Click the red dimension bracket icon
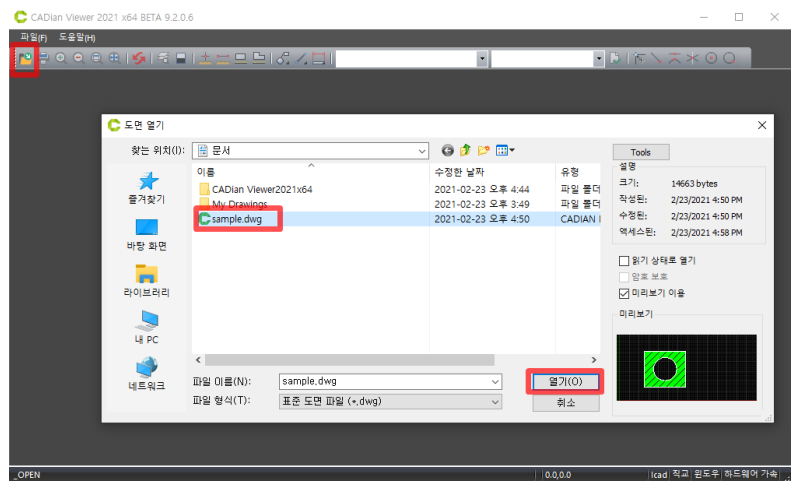The width and height of the screenshot is (796, 485). coord(318,58)
